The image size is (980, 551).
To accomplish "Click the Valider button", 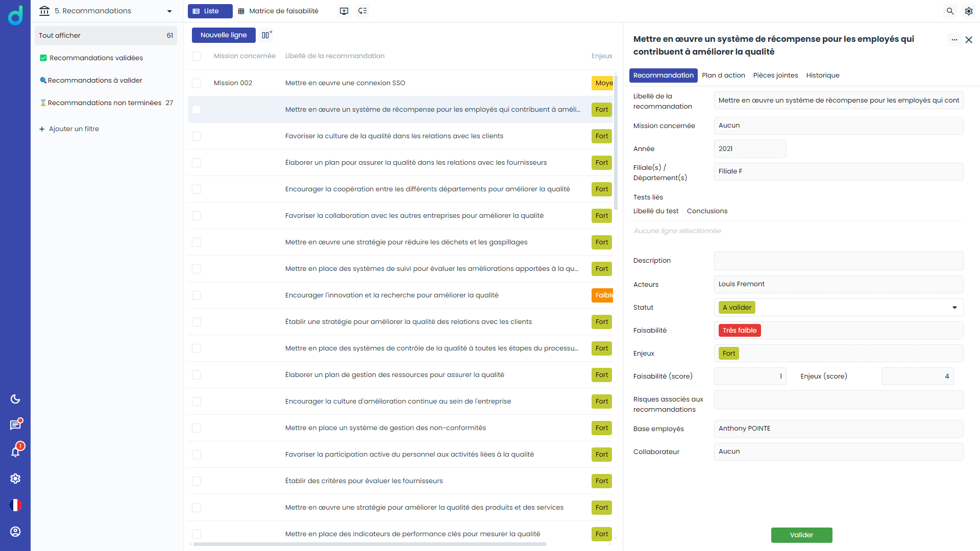I will (x=801, y=535).
